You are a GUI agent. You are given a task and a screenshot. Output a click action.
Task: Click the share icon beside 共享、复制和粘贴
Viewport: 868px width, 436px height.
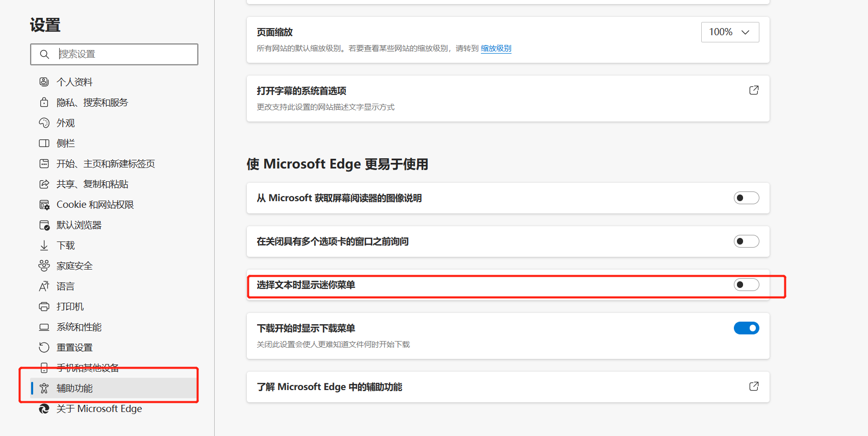(44, 184)
